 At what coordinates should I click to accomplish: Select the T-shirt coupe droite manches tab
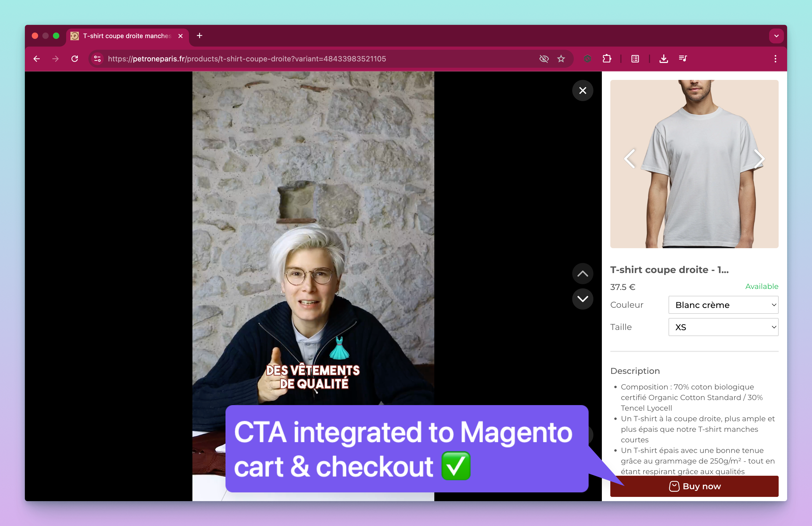127,36
